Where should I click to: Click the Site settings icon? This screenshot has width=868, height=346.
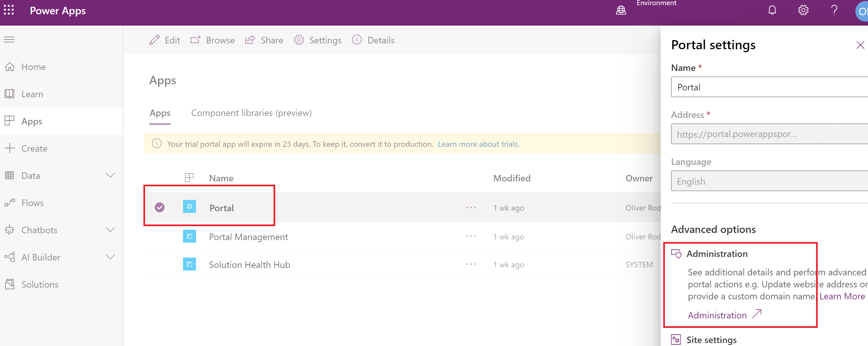(676, 340)
